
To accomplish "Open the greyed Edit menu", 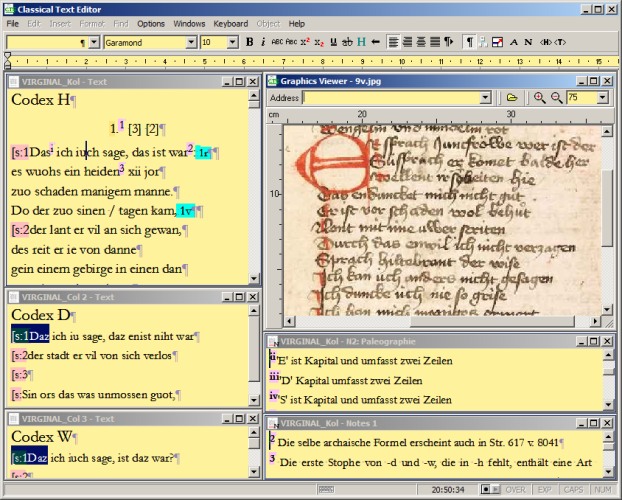I will pos(34,24).
